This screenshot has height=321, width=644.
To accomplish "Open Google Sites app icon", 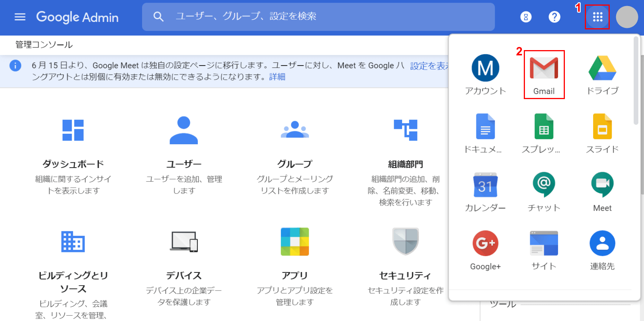I will 544,250.
